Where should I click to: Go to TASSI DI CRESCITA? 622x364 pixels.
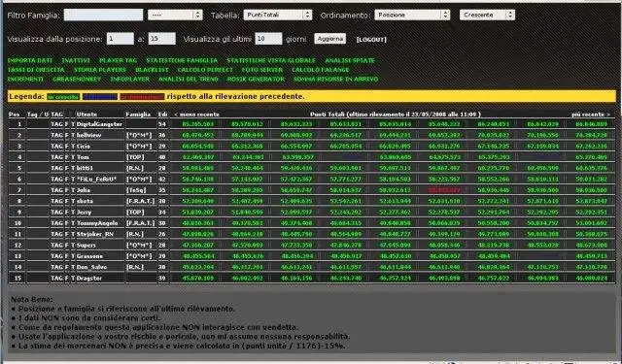36,70
